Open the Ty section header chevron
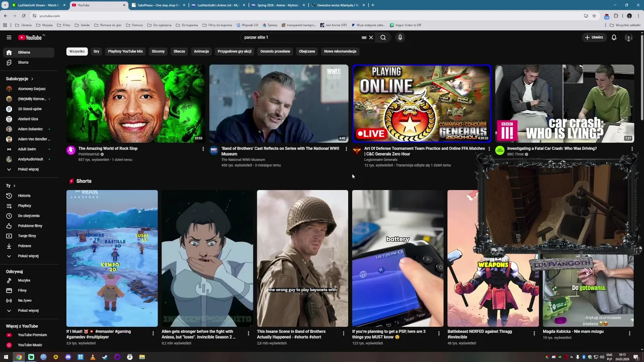Viewport: 644px width, 362px height. pos(14,186)
